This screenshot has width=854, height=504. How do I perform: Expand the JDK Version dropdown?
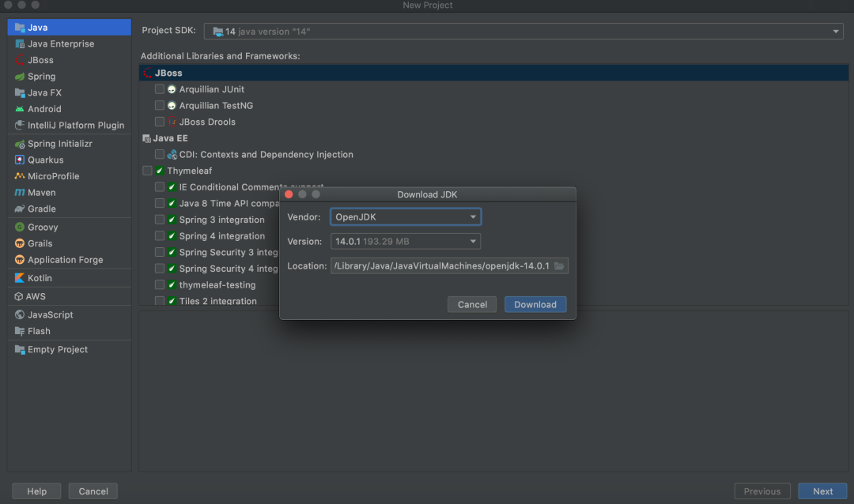click(474, 241)
